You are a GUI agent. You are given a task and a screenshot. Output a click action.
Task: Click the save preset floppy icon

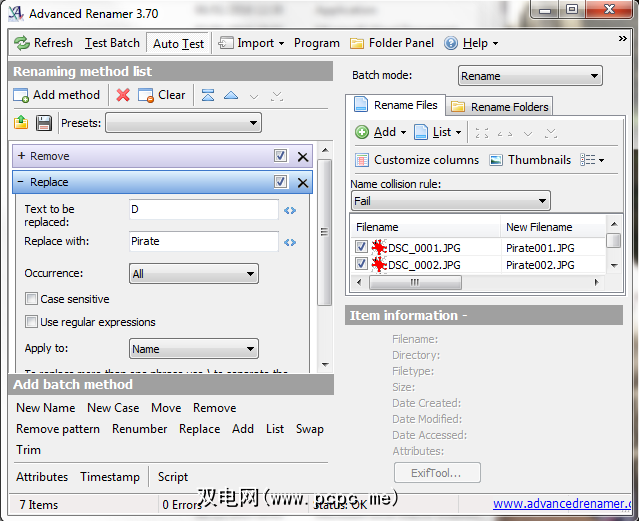point(44,123)
